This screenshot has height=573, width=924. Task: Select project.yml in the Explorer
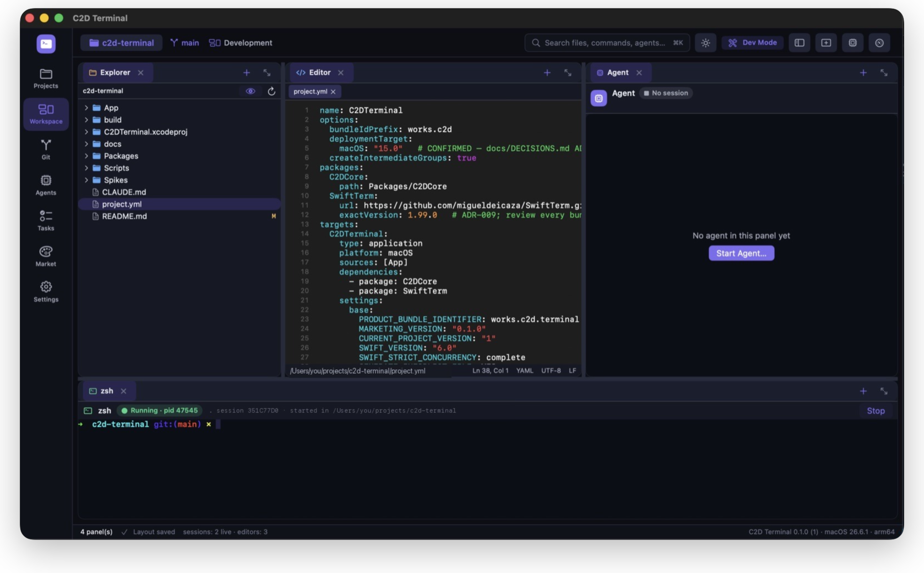coord(179,204)
